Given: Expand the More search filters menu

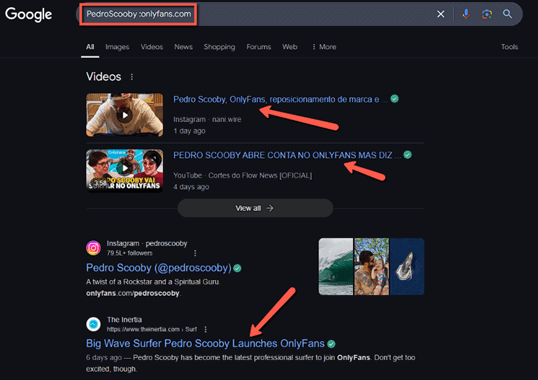Looking at the screenshot, I should pos(324,47).
